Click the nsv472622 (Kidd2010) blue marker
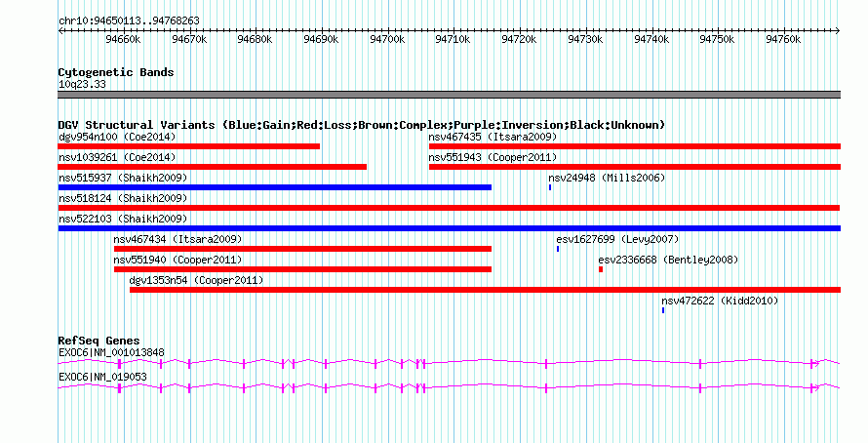This screenshot has width=868, height=443. pyautogui.click(x=663, y=310)
